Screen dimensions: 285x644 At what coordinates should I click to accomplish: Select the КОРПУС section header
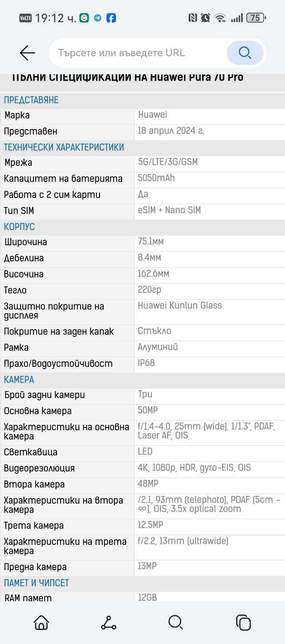pyautogui.click(x=19, y=227)
